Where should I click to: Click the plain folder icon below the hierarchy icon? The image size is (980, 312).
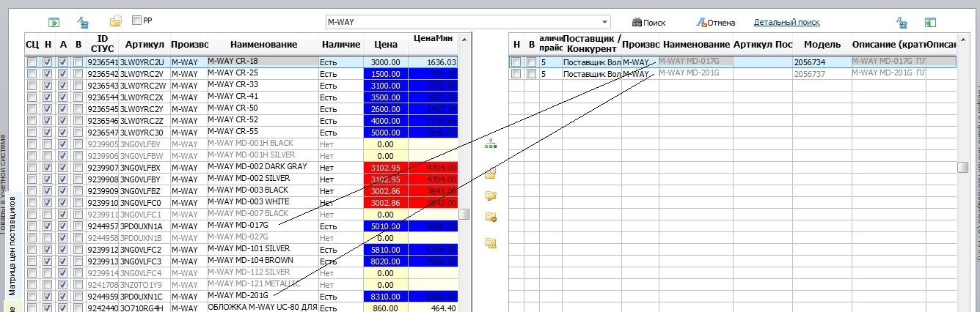tap(490, 174)
